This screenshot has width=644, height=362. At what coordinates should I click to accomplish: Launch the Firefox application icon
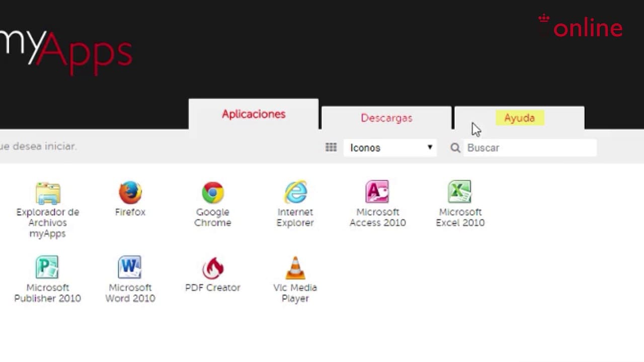click(x=130, y=193)
